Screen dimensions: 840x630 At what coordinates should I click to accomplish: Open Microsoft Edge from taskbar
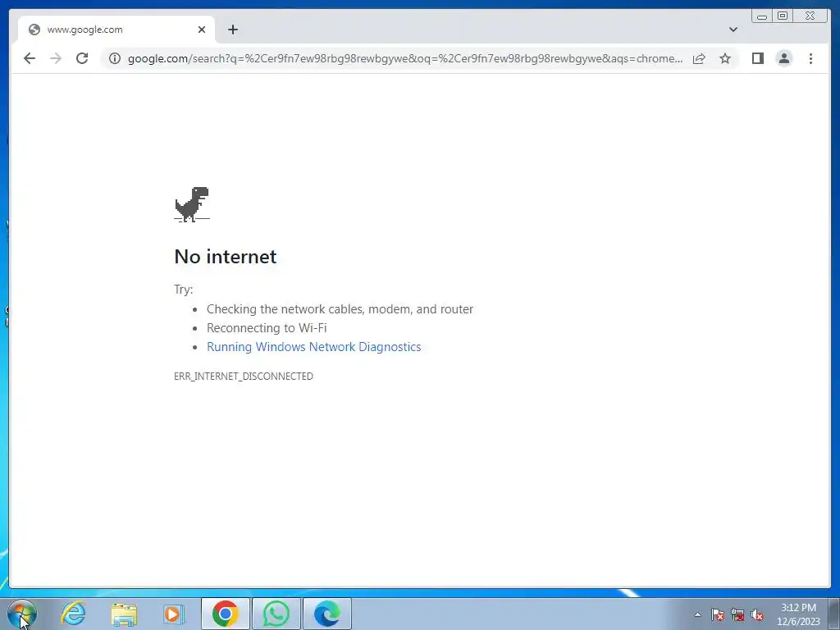click(x=327, y=614)
